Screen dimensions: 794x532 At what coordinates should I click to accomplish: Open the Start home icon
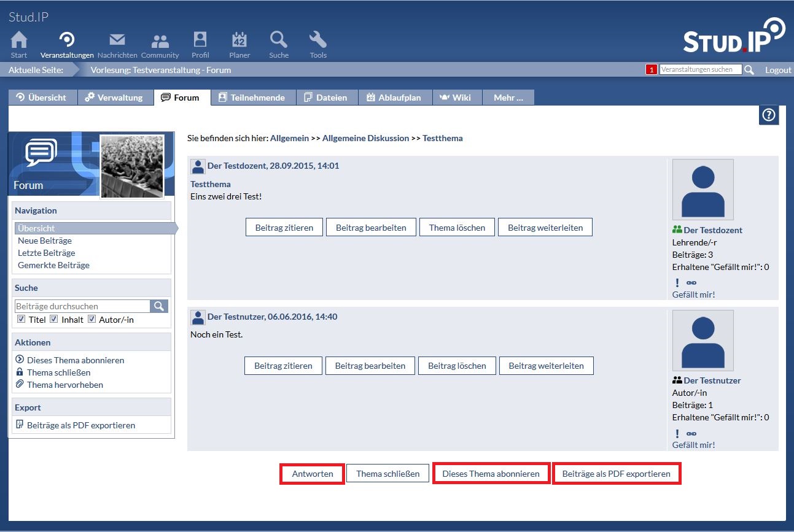pos(19,40)
